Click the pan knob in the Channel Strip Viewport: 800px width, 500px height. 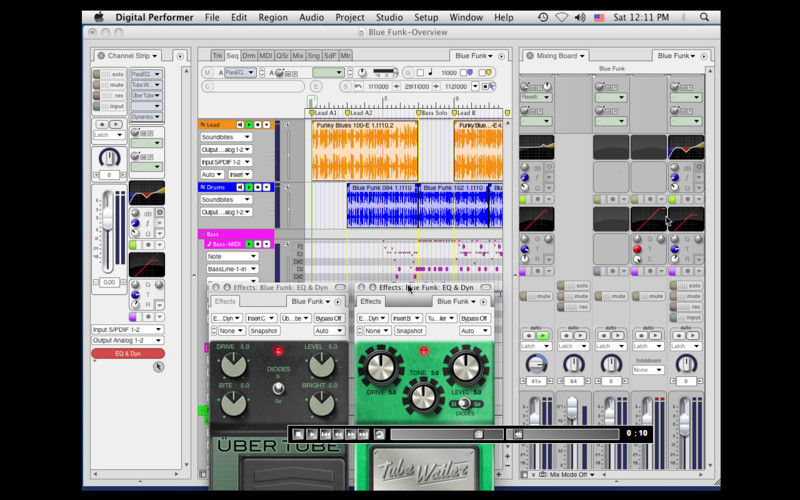click(109, 158)
